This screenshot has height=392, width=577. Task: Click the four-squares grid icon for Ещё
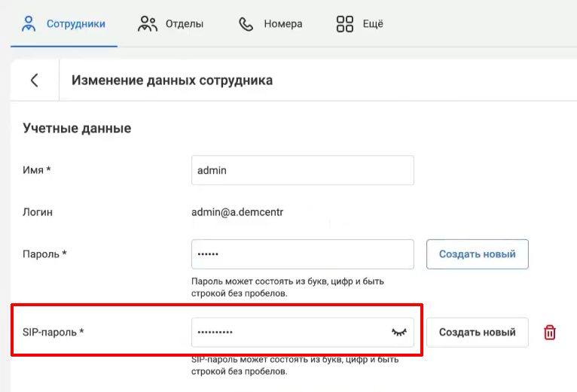(345, 23)
